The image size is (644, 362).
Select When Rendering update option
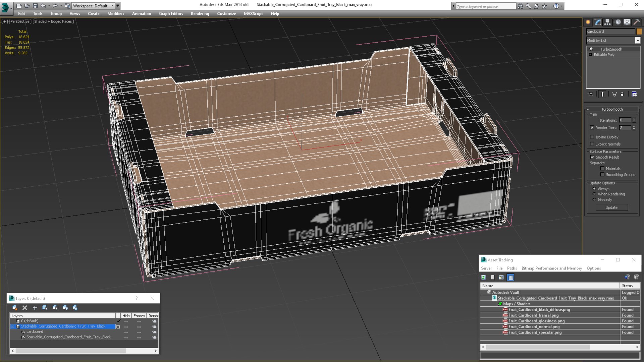(594, 194)
